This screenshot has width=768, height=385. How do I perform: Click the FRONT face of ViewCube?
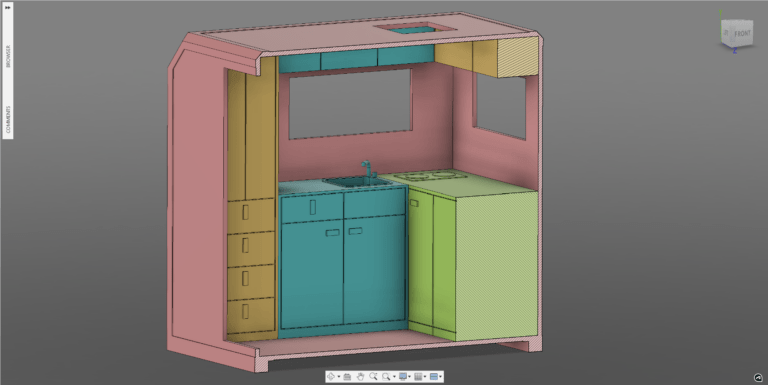coord(742,33)
